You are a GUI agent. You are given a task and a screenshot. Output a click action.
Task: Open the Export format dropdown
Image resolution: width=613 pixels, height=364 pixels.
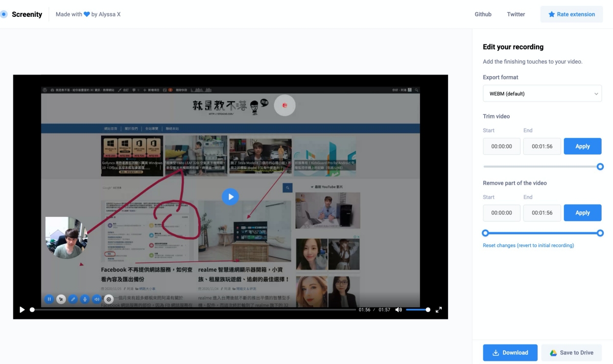click(542, 93)
